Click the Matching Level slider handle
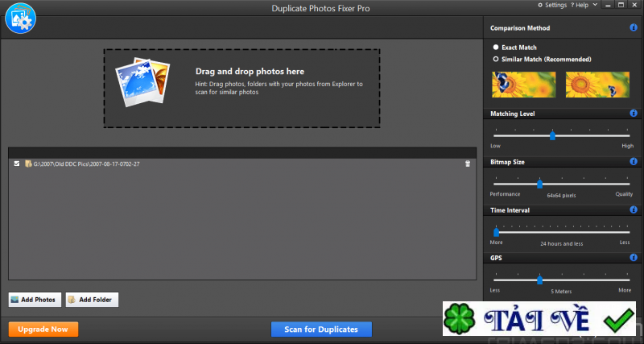The width and height of the screenshot is (644, 344). click(552, 135)
